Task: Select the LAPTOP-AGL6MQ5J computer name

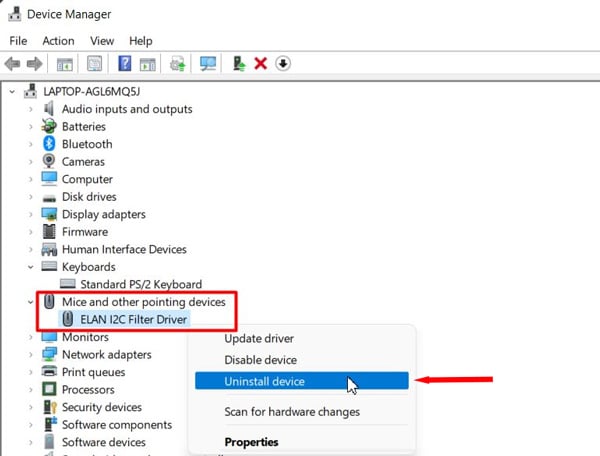Action: [x=91, y=92]
